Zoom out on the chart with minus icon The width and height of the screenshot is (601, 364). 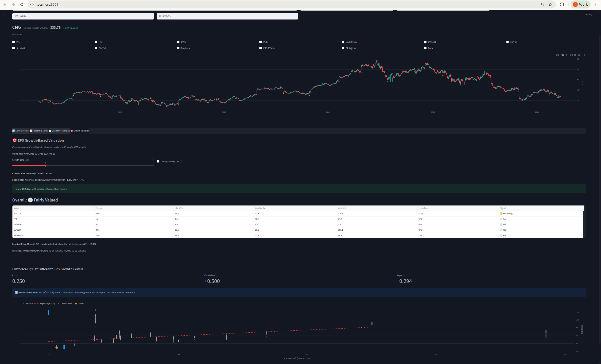tap(575, 55)
